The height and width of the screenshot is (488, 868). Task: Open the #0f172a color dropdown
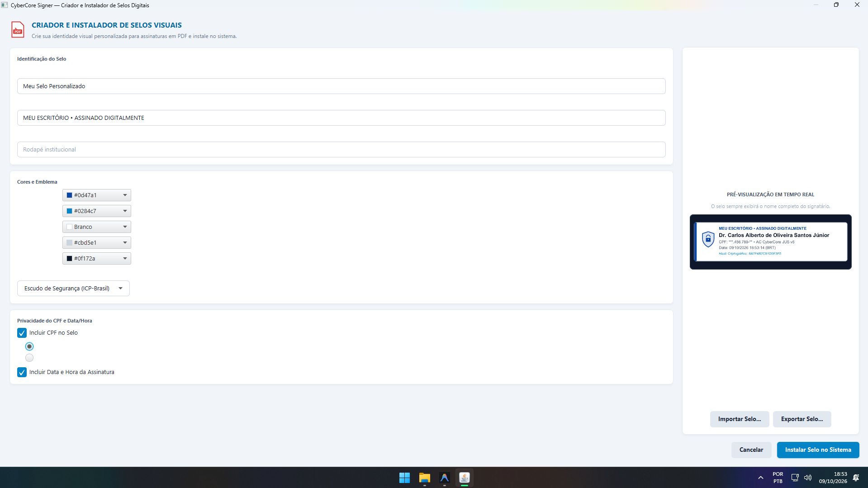click(x=97, y=258)
